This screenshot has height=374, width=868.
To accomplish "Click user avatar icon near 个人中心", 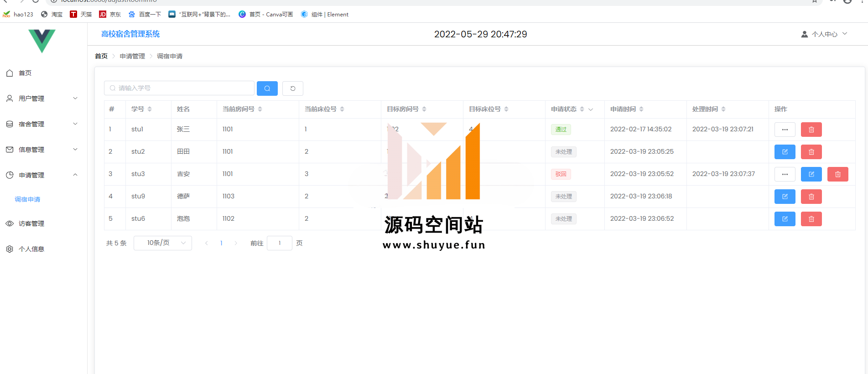I will [805, 34].
